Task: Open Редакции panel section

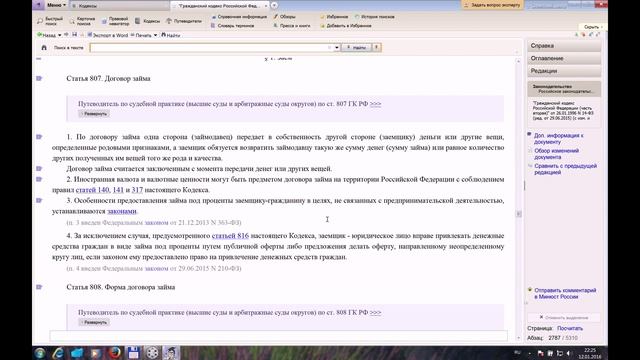Action: (564, 71)
